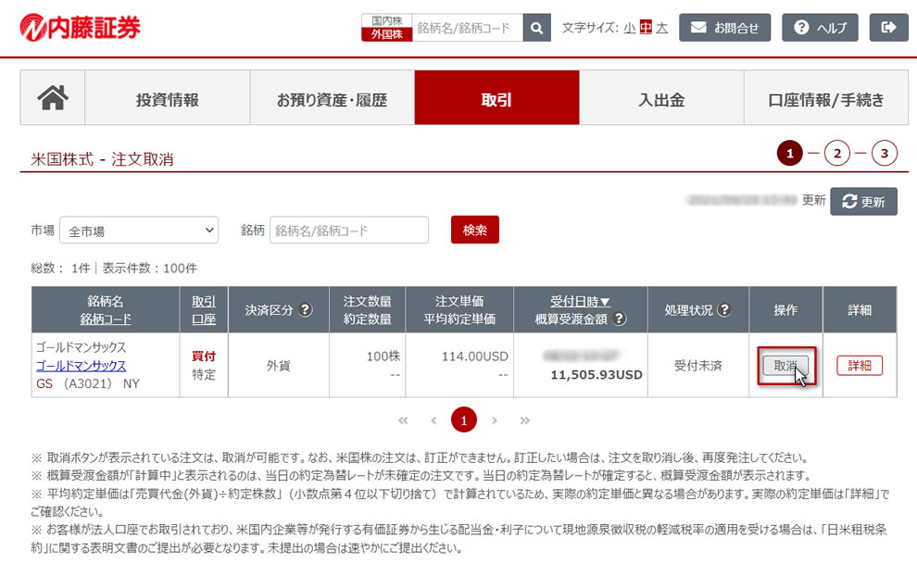917x588 pixels.
Task: Click the GS (A3021) NY code text
Action: (88, 384)
